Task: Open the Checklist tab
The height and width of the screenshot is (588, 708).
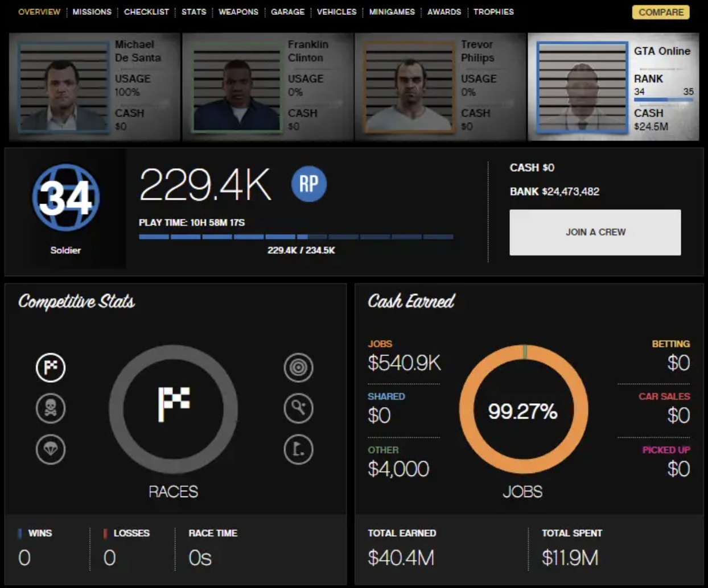Action: [x=146, y=11]
